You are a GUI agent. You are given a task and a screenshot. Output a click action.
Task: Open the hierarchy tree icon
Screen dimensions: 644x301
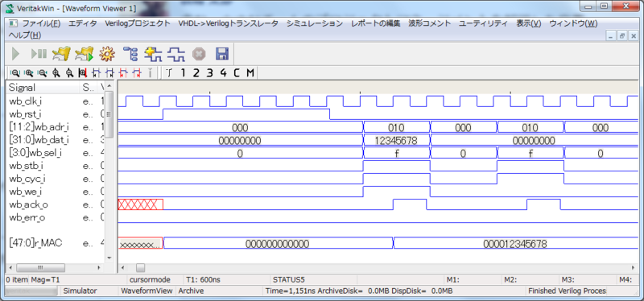131,54
